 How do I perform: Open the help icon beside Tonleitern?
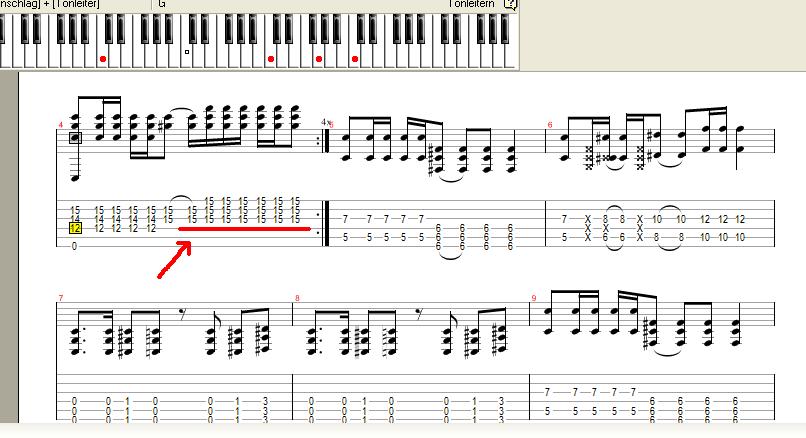(510, 4)
